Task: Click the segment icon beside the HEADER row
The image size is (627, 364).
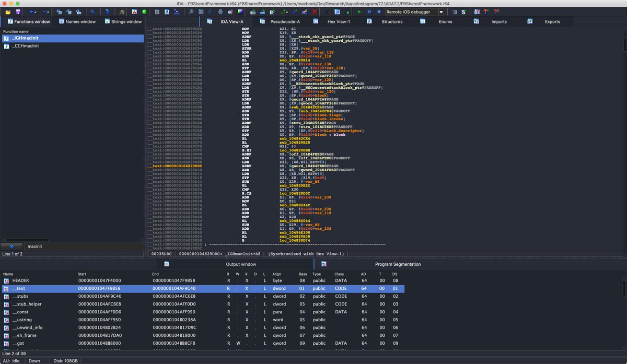Action: coord(6,280)
